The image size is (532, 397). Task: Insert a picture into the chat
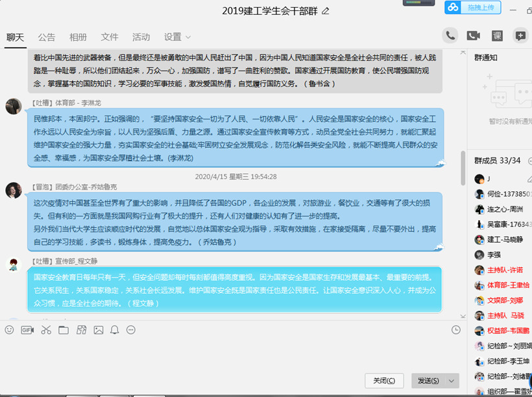[97, 330]
